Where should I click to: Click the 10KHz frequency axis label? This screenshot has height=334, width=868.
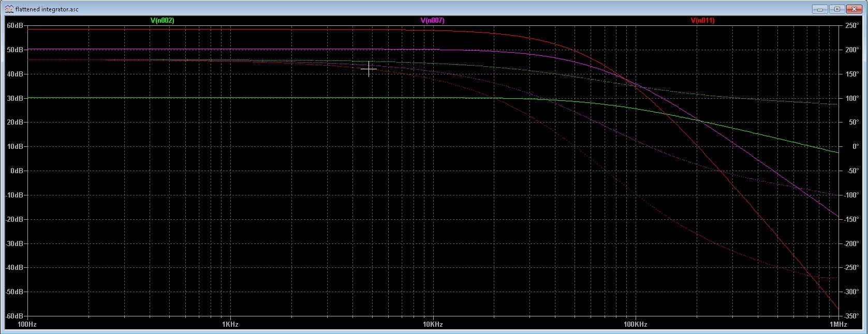coord(433,325)
